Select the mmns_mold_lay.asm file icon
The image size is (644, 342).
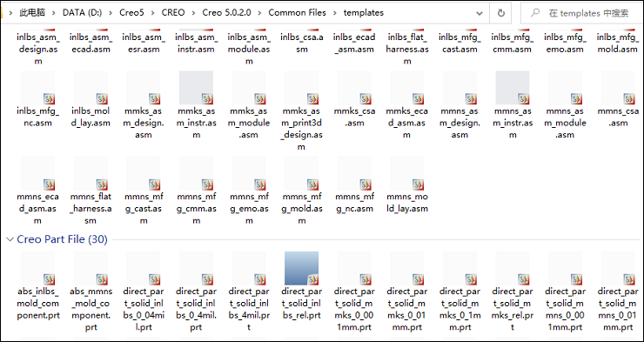coord(407,173)
